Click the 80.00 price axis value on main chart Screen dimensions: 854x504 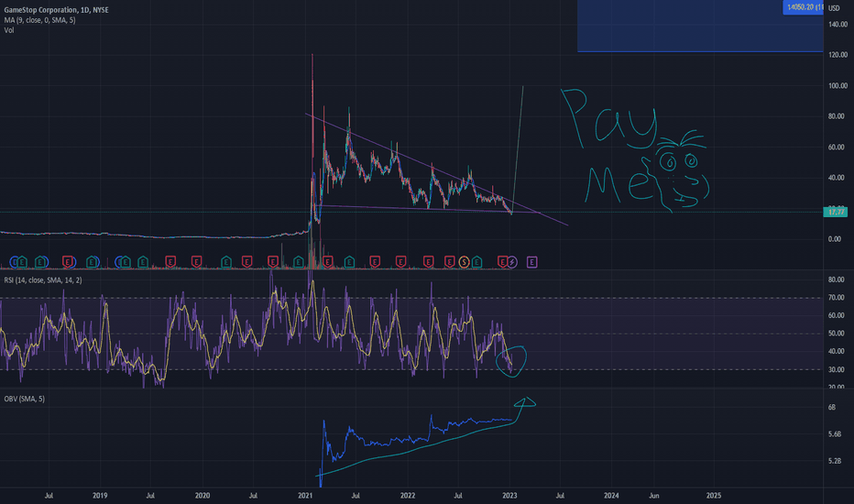coord(836,116)
